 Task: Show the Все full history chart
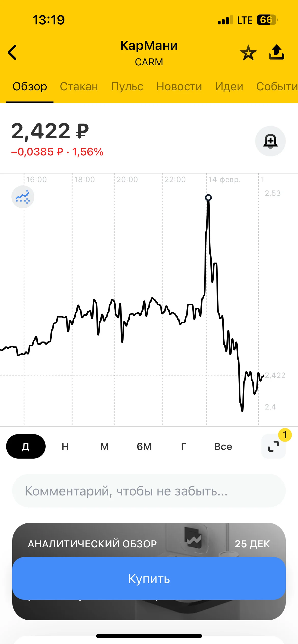point(223,446)
